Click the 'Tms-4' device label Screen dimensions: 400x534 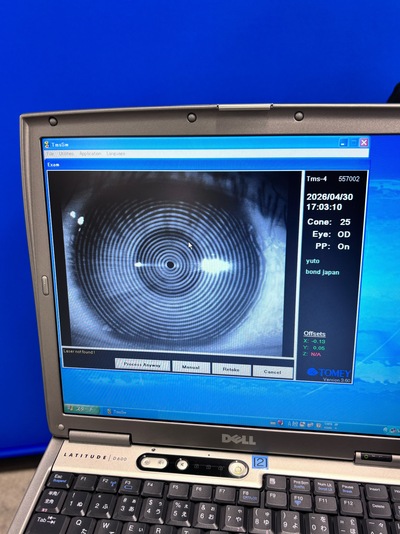(317, 178)
